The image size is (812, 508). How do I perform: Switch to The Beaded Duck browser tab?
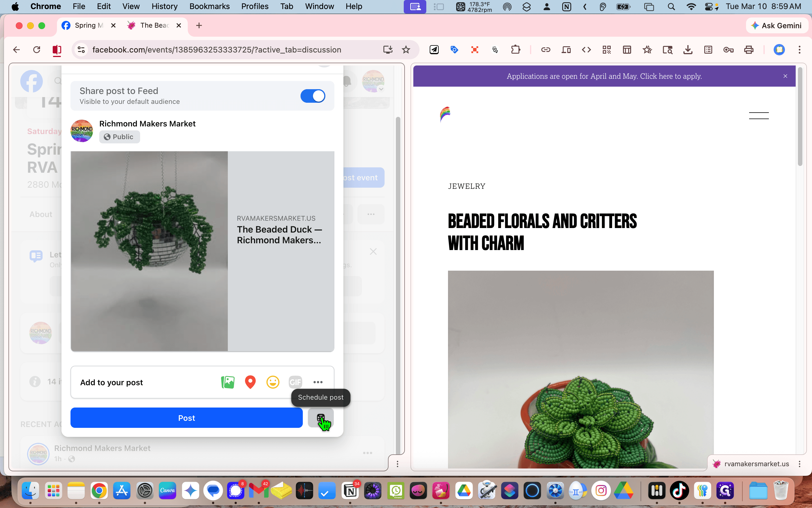click(154, 25)
